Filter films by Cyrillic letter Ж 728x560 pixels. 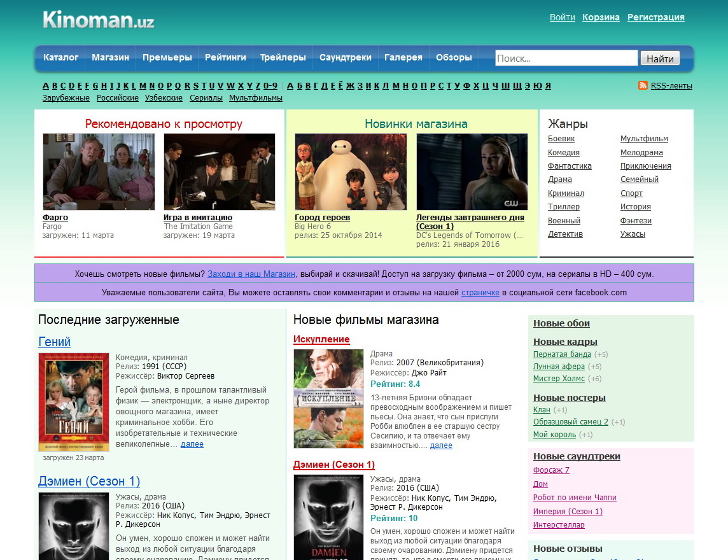[350, 85]
